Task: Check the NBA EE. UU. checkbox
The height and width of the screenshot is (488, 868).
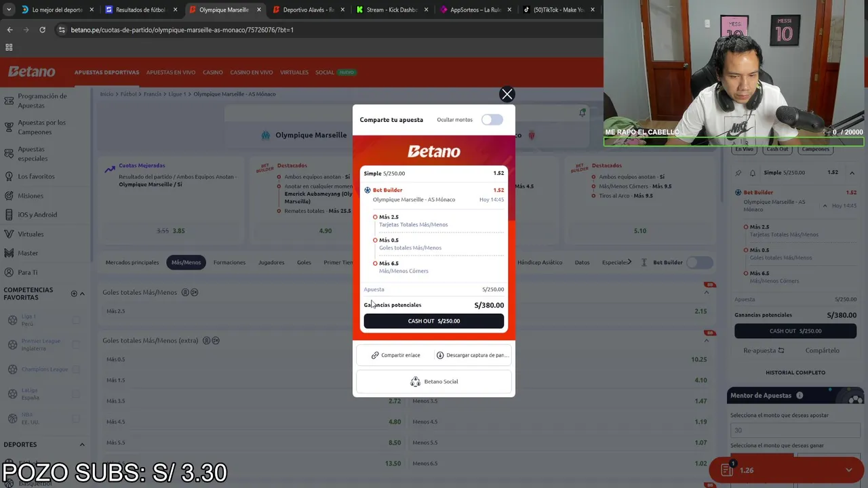Action: [x=76, y=418]
